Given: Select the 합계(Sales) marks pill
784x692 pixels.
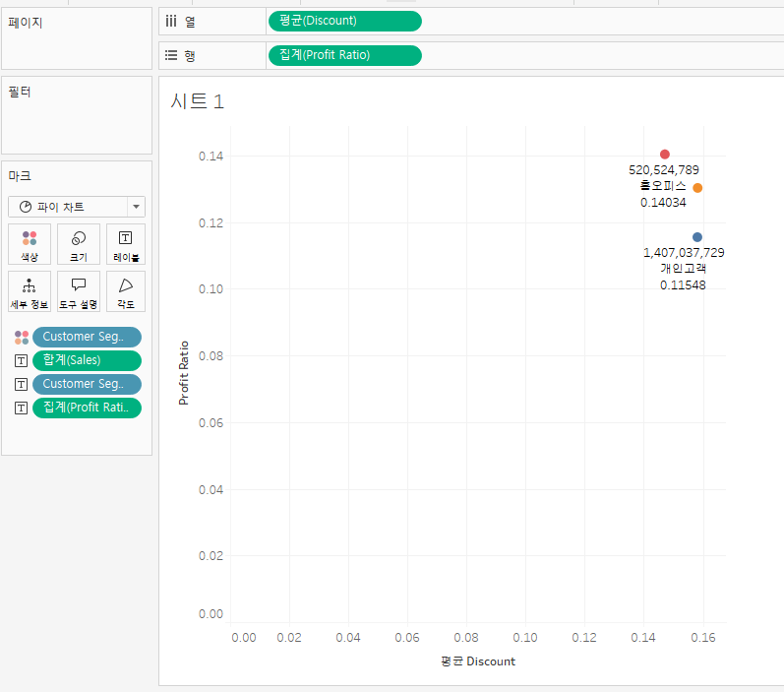Looking at the screenshot, I should point(87,360).
